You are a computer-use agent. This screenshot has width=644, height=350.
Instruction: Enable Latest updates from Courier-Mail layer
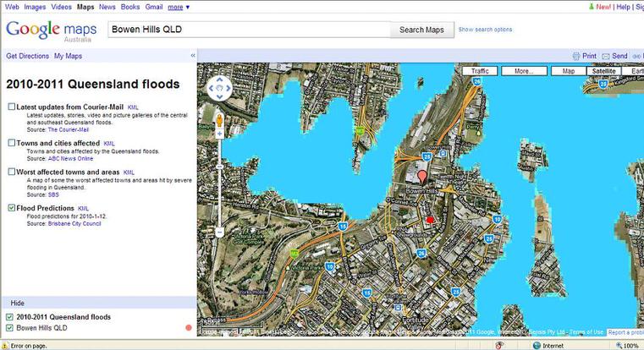click(x=12, y=107)
